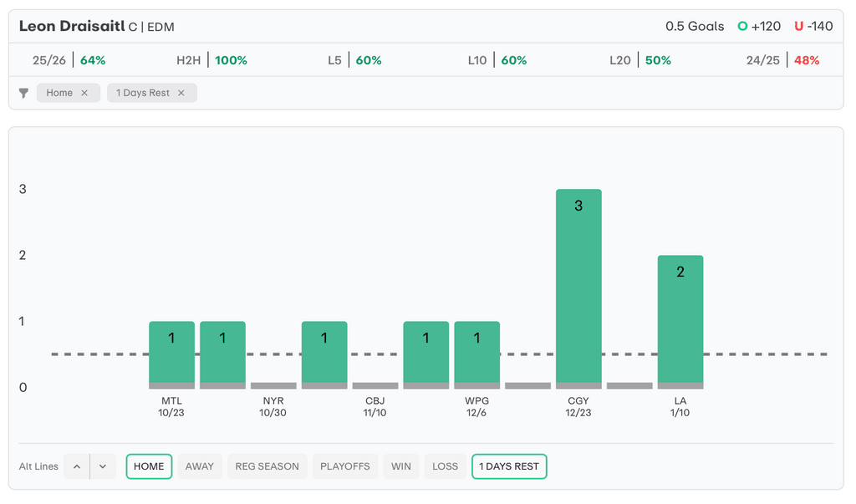
Task: Filter by LOSS games
Action: click(445, 466)
